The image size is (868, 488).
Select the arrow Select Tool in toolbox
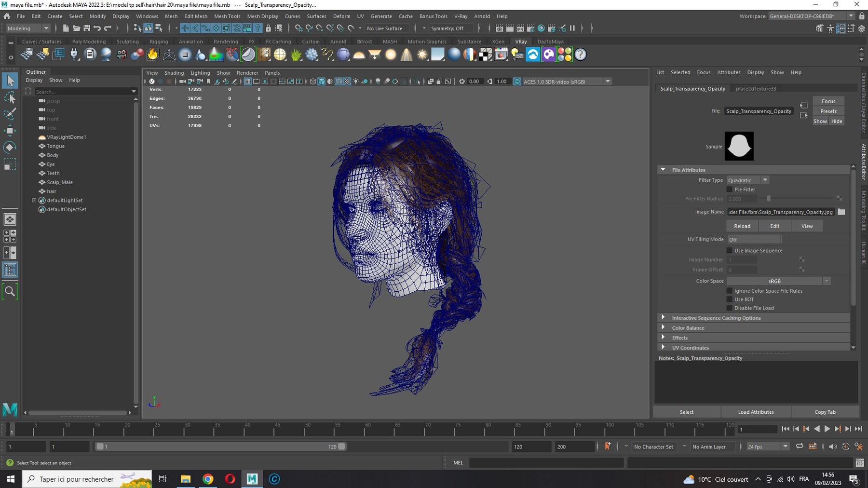tap(10, 81)
